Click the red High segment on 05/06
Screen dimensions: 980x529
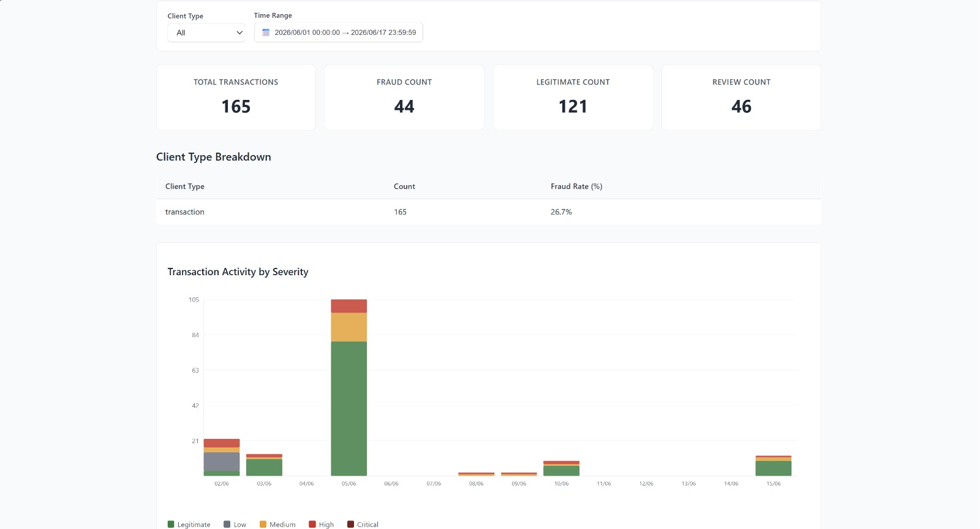[x=349, y=306]
